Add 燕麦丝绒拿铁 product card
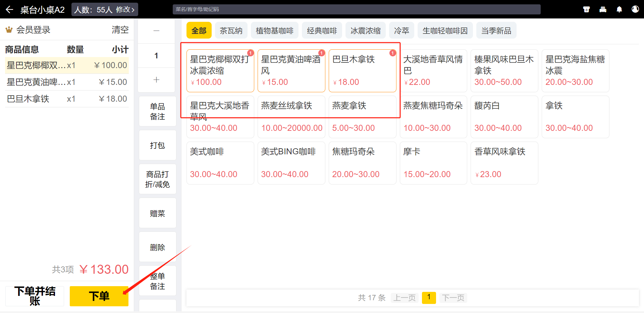Image resolution: width=644 pixels, height=313 pixels. point(291,117)
